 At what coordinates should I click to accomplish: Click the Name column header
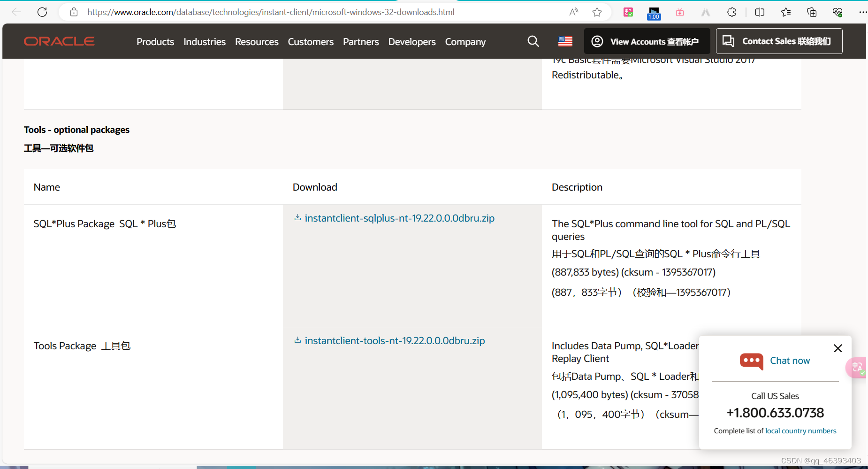47,187
